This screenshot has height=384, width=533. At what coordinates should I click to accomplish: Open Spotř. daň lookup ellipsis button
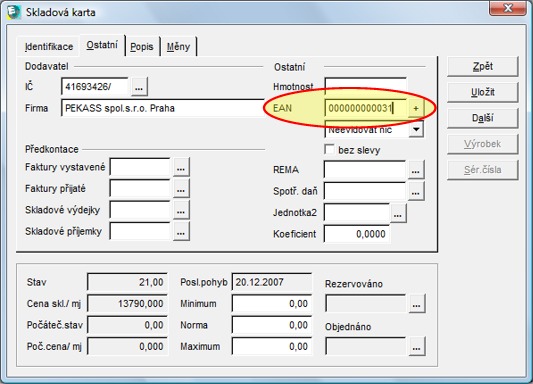click(416, 191)
